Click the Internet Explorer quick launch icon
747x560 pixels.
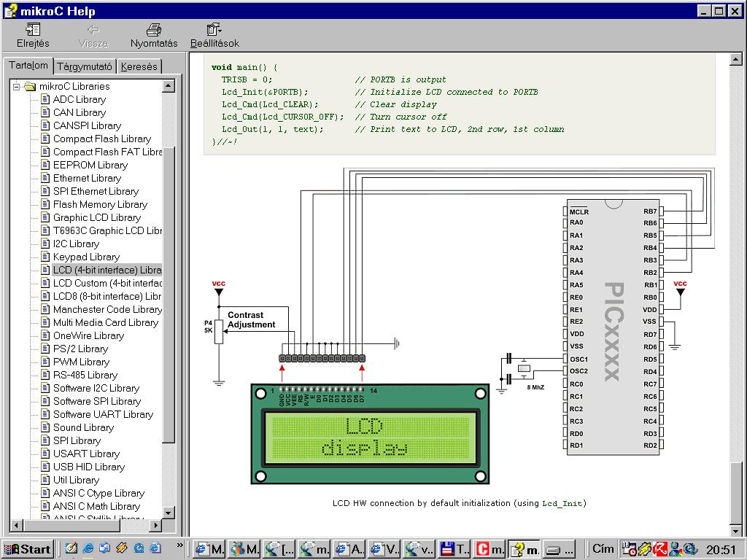[88, 548]
